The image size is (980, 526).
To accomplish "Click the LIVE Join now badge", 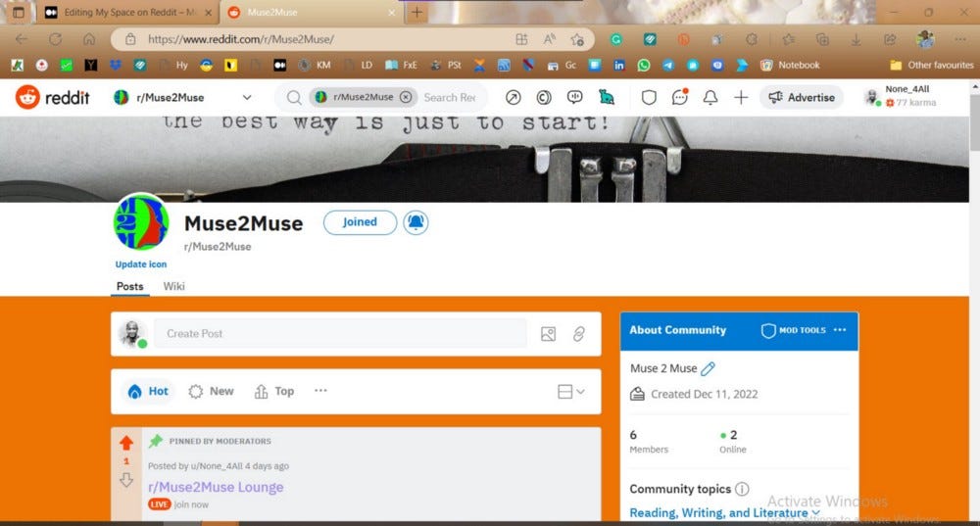I will click(x=178, y=504).
